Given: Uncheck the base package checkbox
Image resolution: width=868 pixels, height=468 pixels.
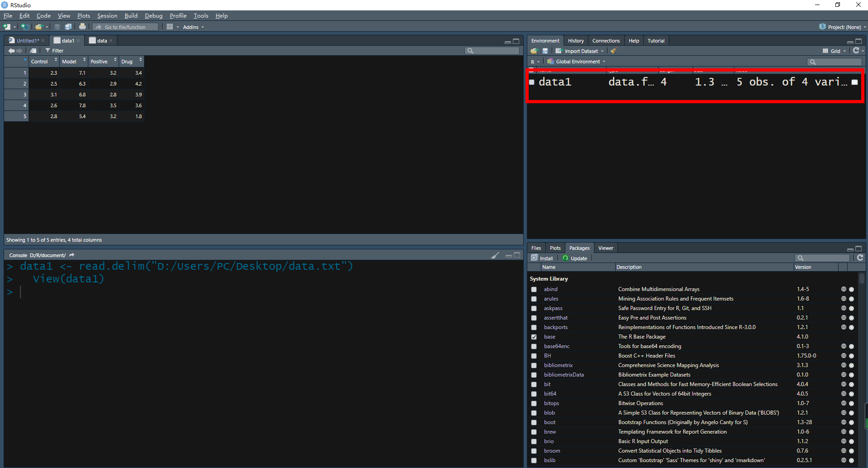Looking at the screenshot, I should [534, 337].
